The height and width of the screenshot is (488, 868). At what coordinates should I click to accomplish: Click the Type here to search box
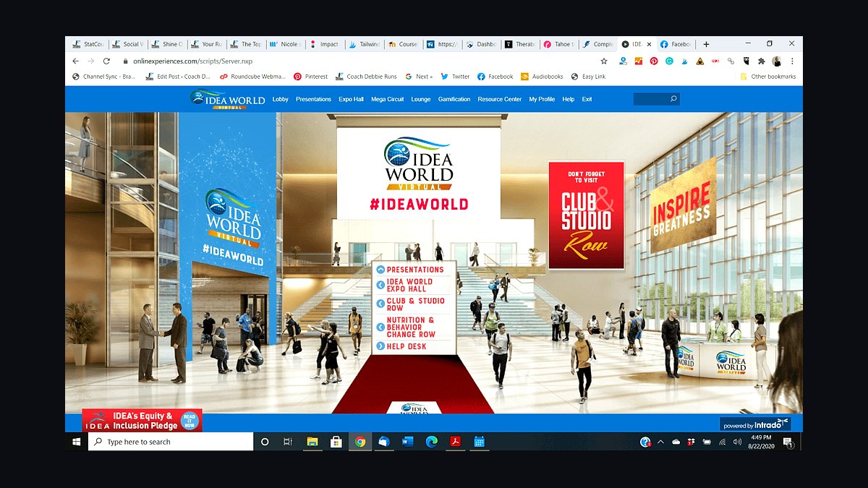pyautogui.click(x=171, y=442)
